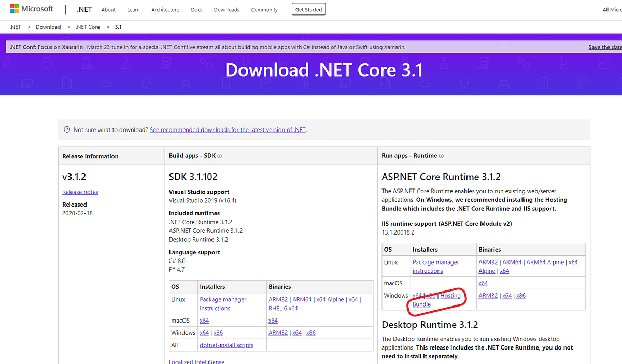The width and height of the screenshot is (622, 364).
Task: Click the Microsoft logo
Action: [31, 8]
